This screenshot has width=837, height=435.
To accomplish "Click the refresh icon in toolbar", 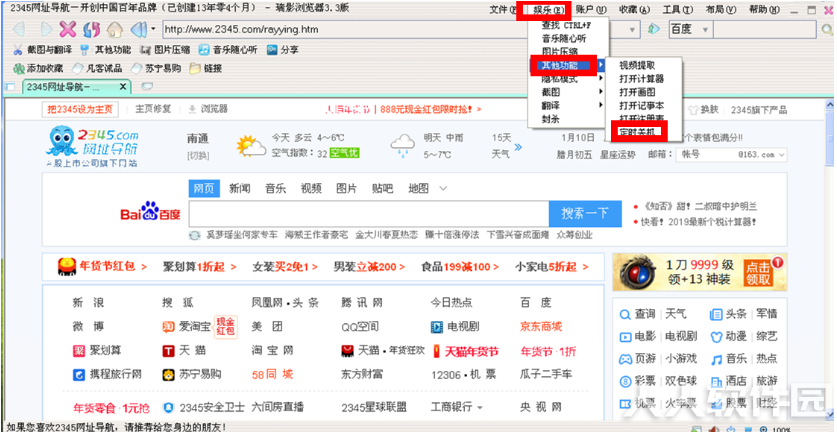I will point(91,29).
